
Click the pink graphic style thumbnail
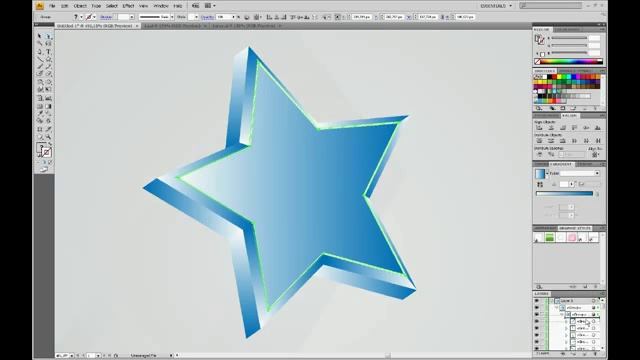coord(571,238)
